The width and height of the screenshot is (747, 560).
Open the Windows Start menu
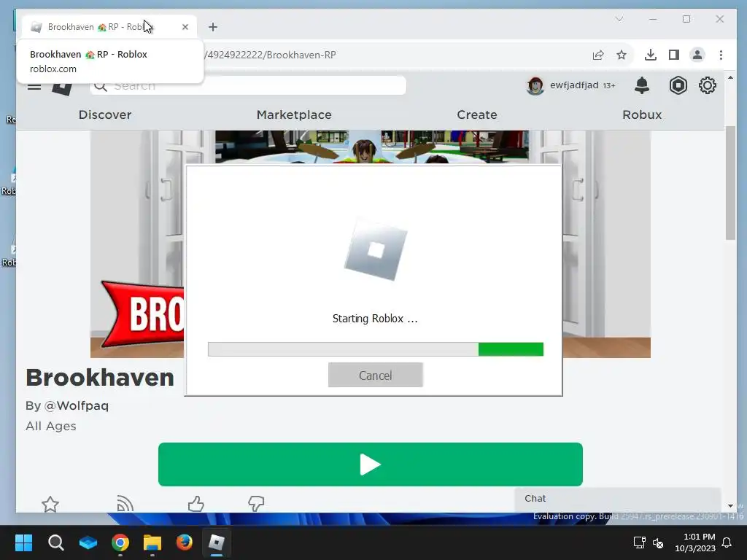[23, 542]
